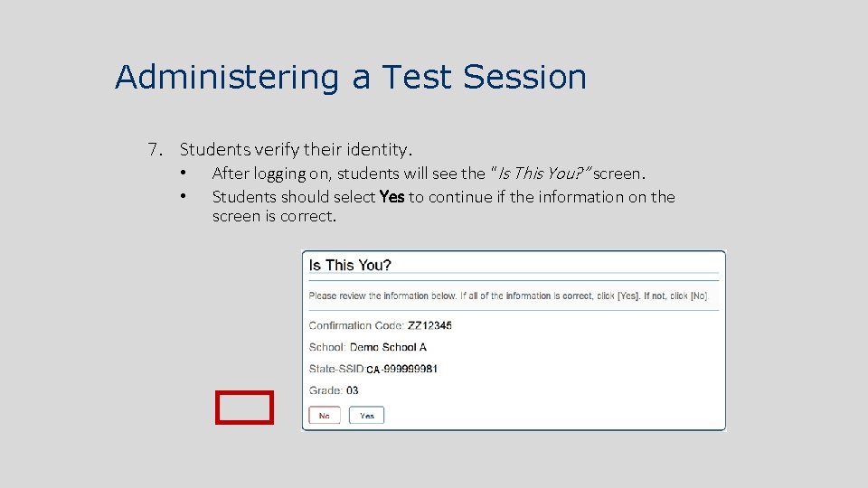Click the bold Yes word in bullet text
Viewport: 868px width, 488px height.
[392, 197]
